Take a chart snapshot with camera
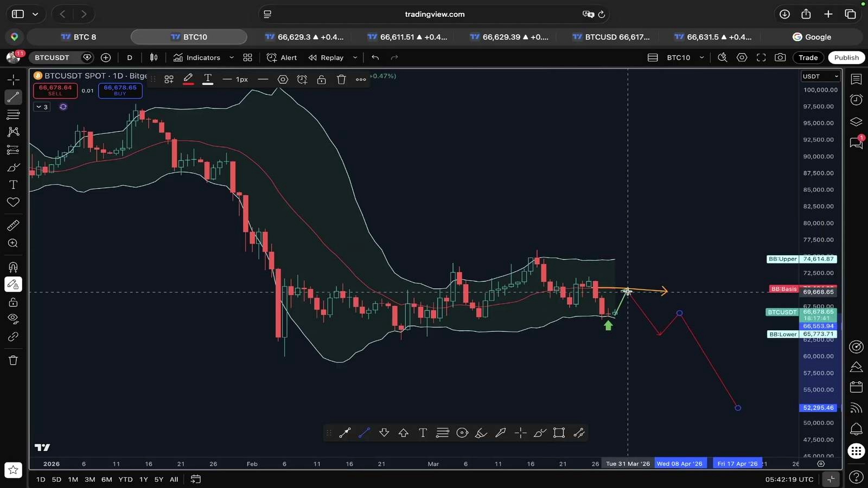Image resolution: width=868 pixels, height=488 pixels. click(x=780, y=57)
